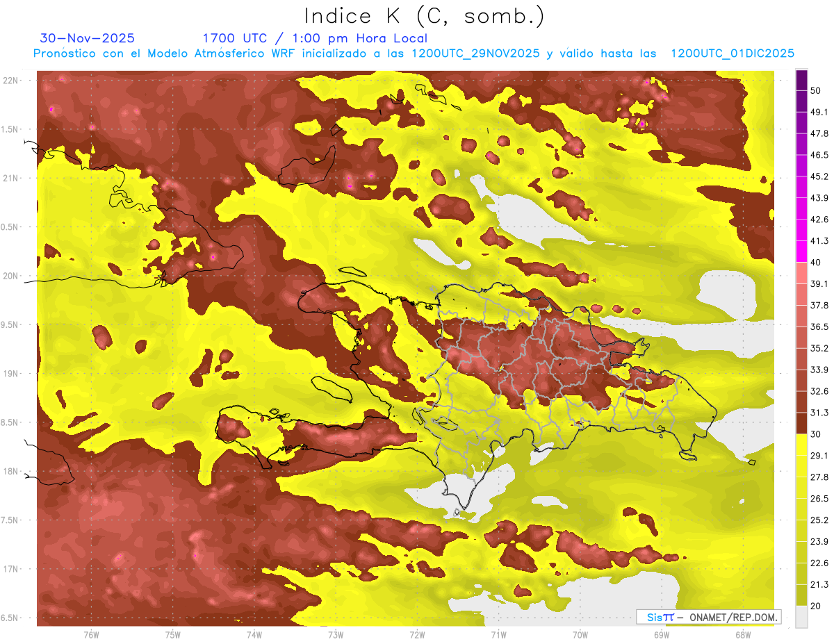834x644 pixels.
Task: Click the '71W' longitude label
Action: pyautogui.click(x=498, y=634)
